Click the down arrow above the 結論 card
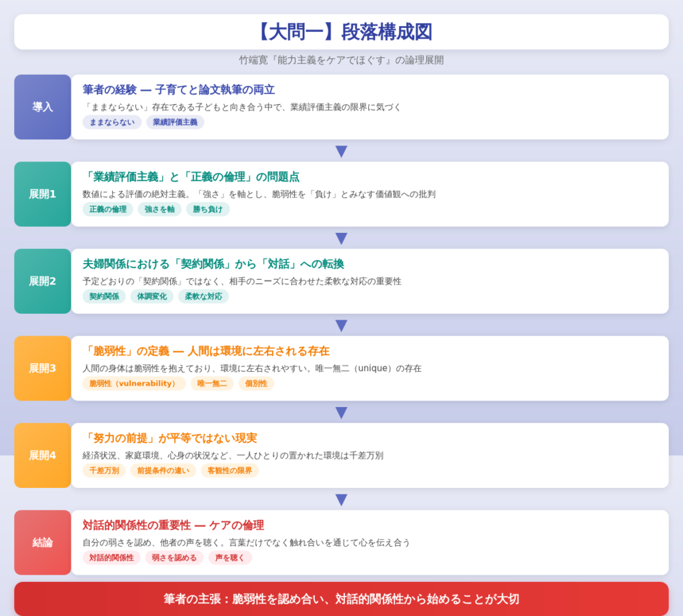The width and height of the screenshot is (683, 616). (x=341, y=500)
